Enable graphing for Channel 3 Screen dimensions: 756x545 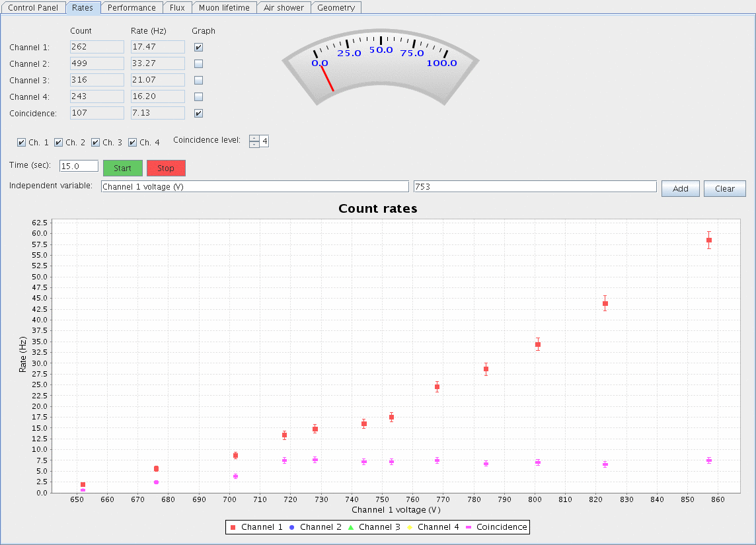click(x=198, y=80)
